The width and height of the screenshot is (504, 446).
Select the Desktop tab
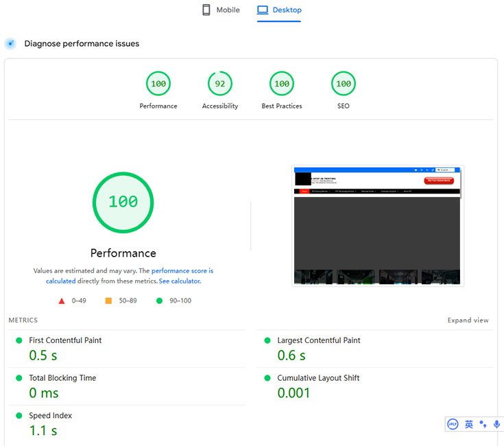point(279,10)
